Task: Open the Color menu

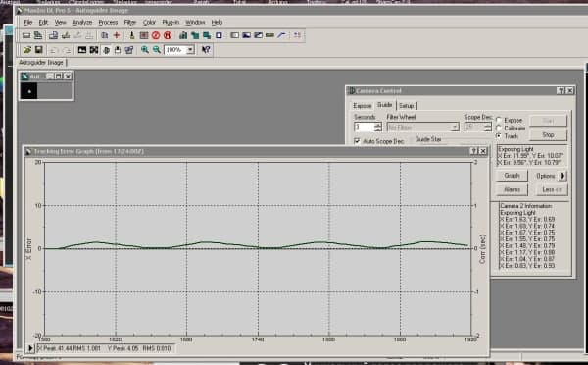Action: pos(149,23)
